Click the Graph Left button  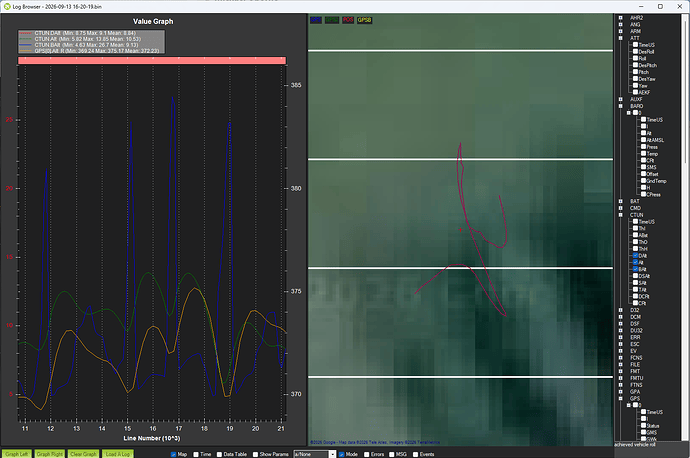click(x=17, y=454)
